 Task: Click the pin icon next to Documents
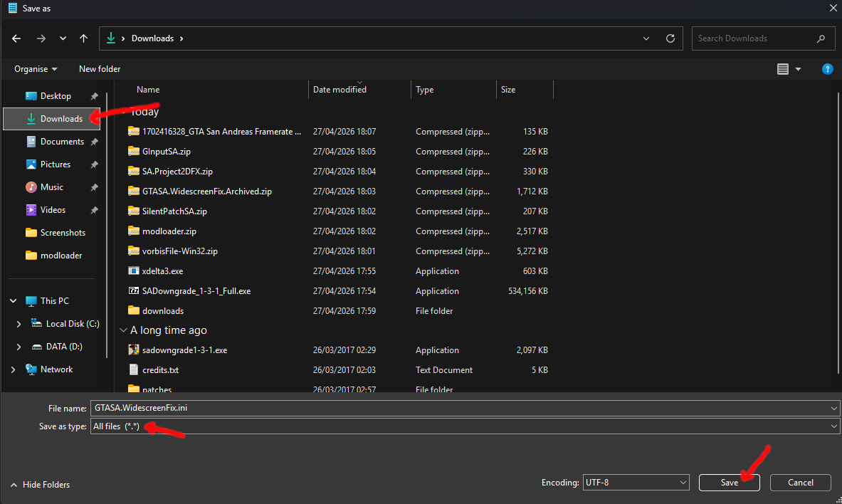click(x=95, y=142)
